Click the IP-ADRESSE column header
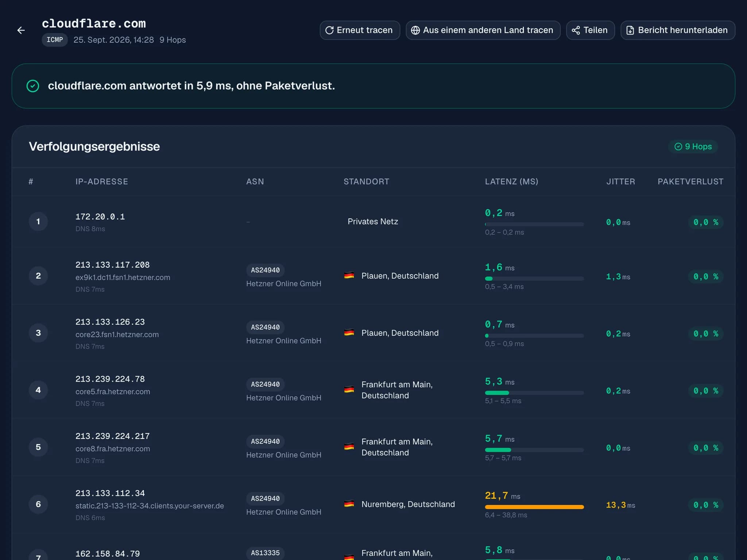Image resolution: width=747 pixels, height=560 pixels. [102, 182]
